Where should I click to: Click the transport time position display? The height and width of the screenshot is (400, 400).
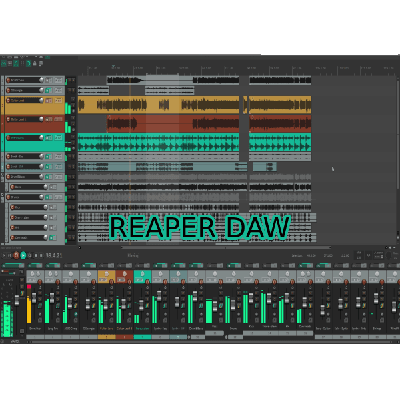54,255
